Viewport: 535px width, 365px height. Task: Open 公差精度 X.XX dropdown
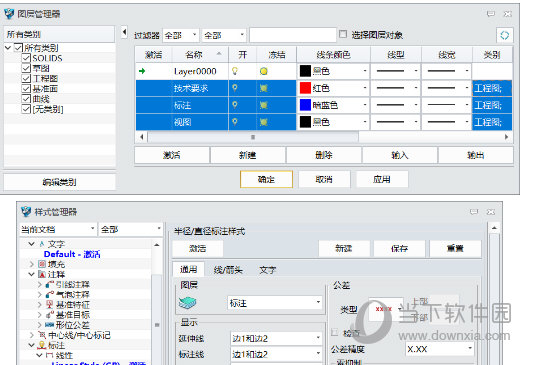pyautogui.click(x=440, y=349)
